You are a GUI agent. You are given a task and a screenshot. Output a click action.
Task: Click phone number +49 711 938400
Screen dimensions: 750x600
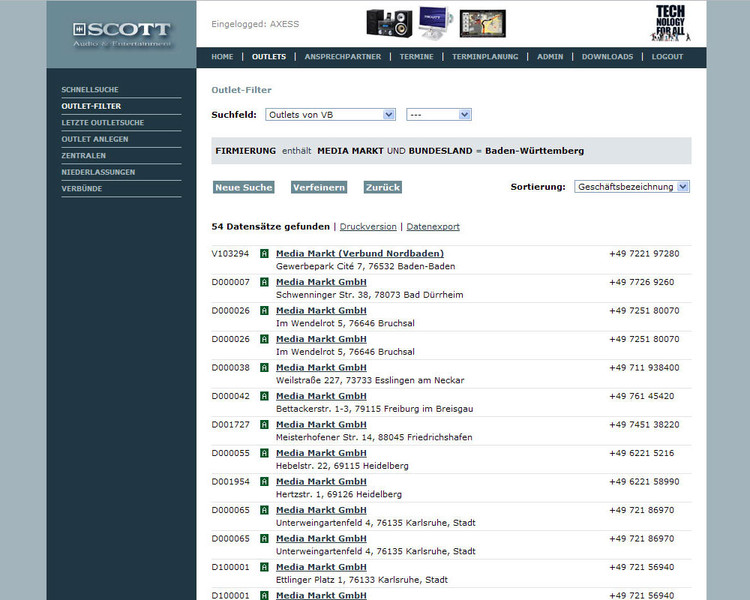[644, 367]
